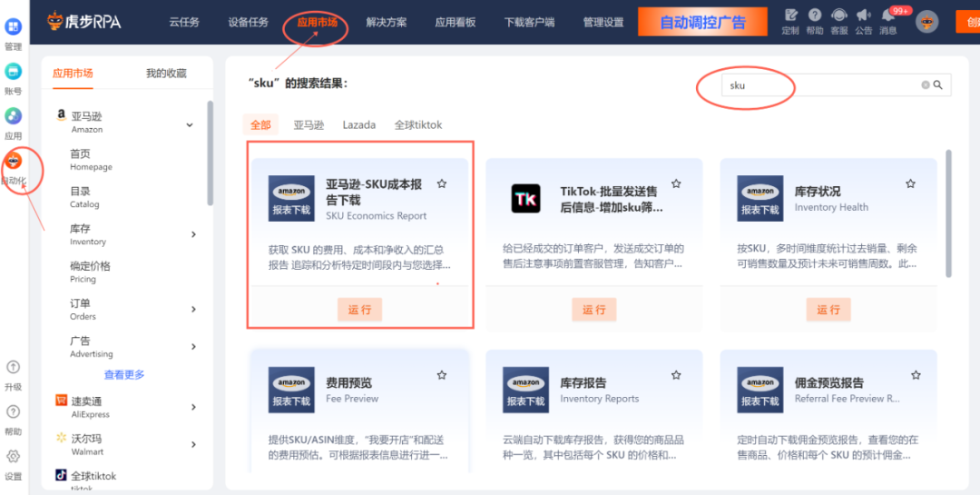Viewport: 980px width, 495px height.
Task: Favorite the 库存状况 card star
Action: [911, 184]
